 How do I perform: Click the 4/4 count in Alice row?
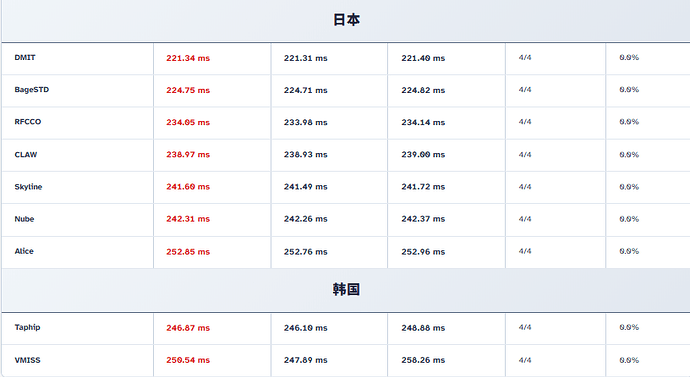click(x=525, y=251)
